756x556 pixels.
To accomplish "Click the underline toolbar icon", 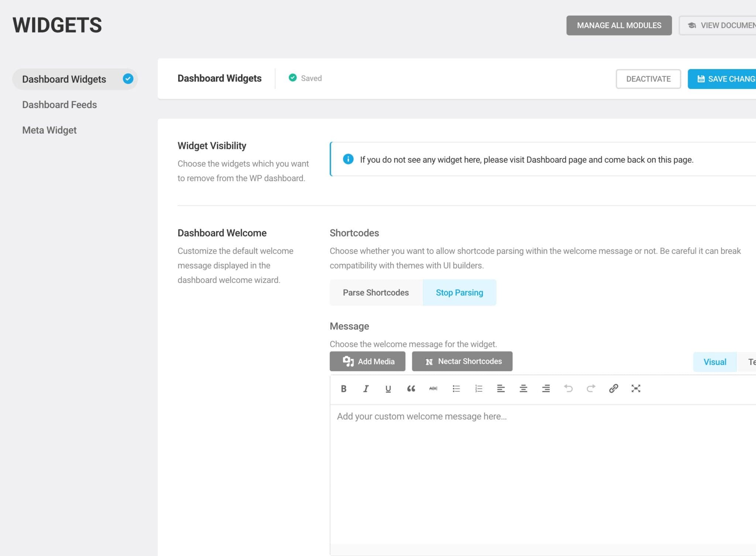I will click(x=388, y=388).
